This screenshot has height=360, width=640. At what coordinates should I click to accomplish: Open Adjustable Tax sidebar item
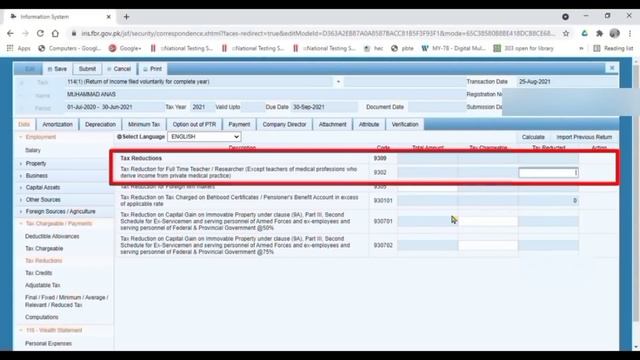(42, 285)
